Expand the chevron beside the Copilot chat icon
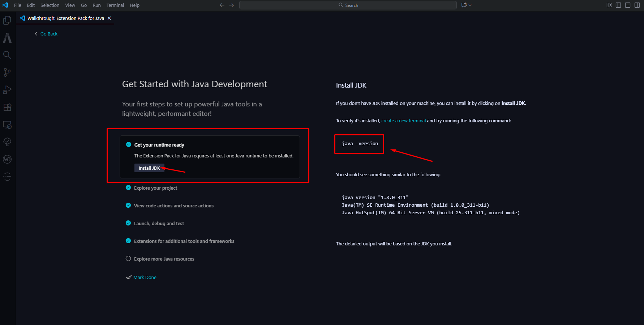 (470, 5)
